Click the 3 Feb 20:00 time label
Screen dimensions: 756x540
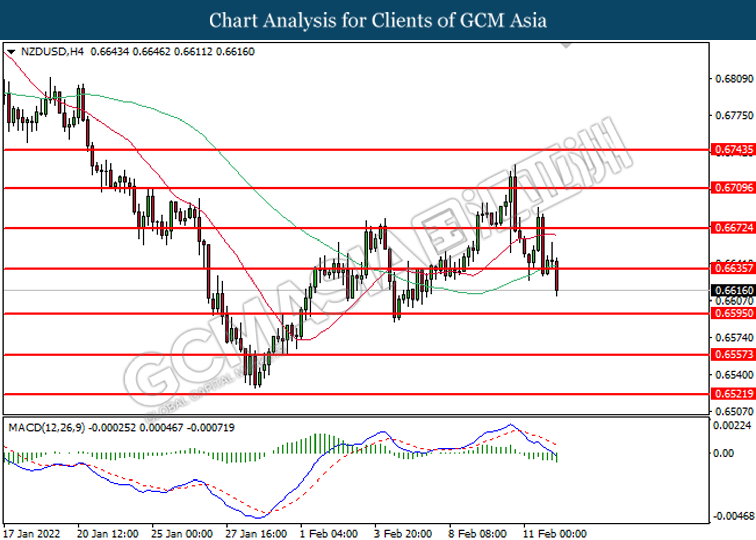[x=403, y=534]
